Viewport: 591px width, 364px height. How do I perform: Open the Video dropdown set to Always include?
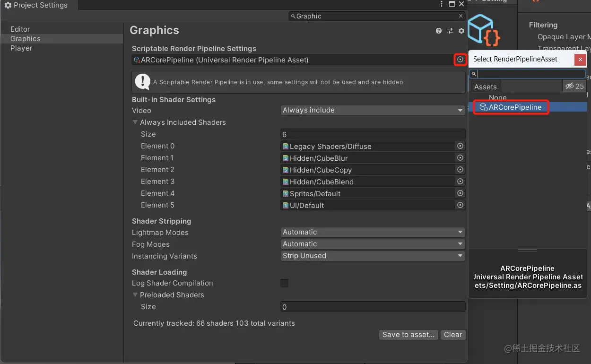pos(373,110)
